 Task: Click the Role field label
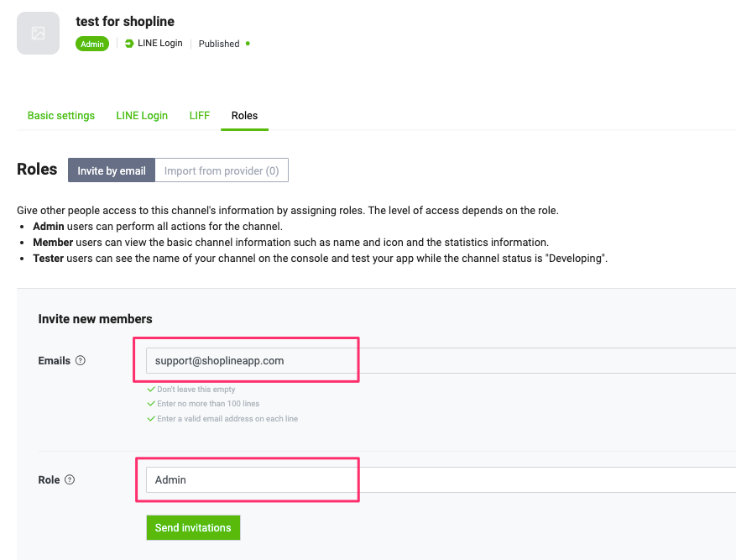[49, 479]
